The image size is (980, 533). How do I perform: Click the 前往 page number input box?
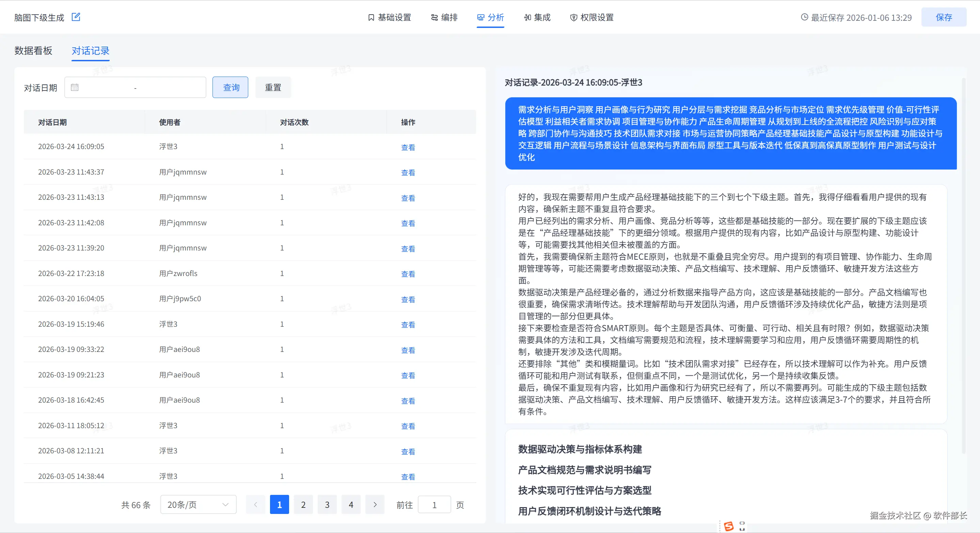tap(434, 504)
